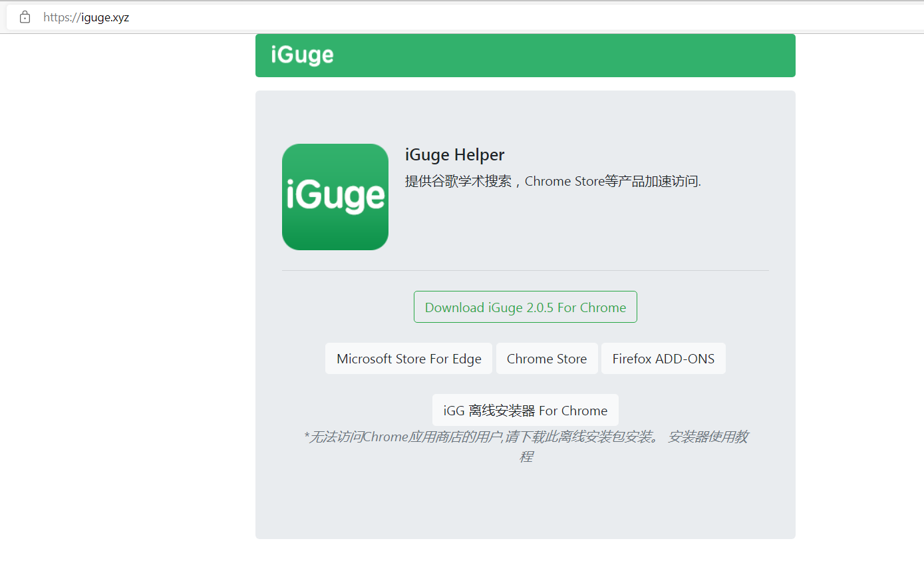Open the iGuge header brand link

(x=302, y=55)
